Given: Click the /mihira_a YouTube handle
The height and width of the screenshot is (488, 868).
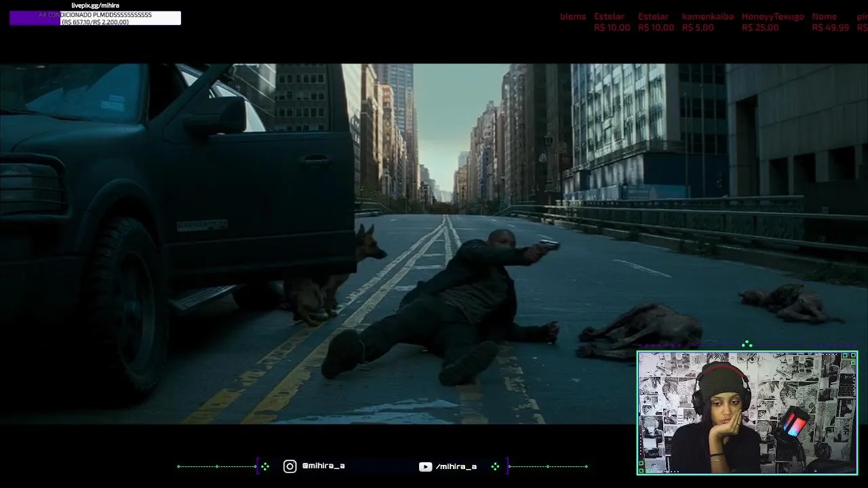Looking at the screenshot, I should click(x=456, y=466).
